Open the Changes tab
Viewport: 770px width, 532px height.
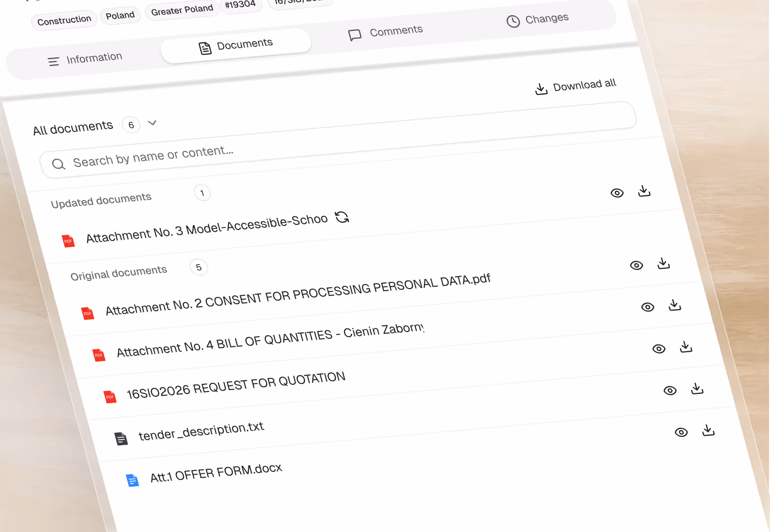click(538, 20)
